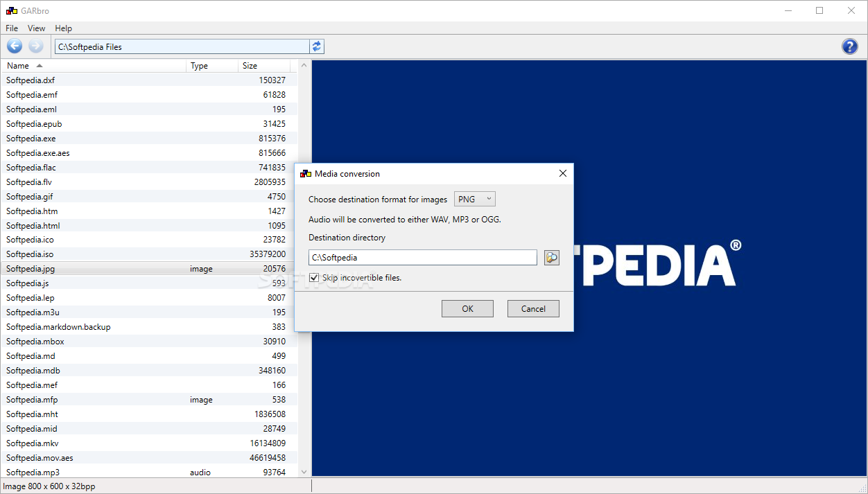The height and width of the screenshot is (494, 868).
Task: Select Softpedia.m3u file row
Action: [149, 312]
